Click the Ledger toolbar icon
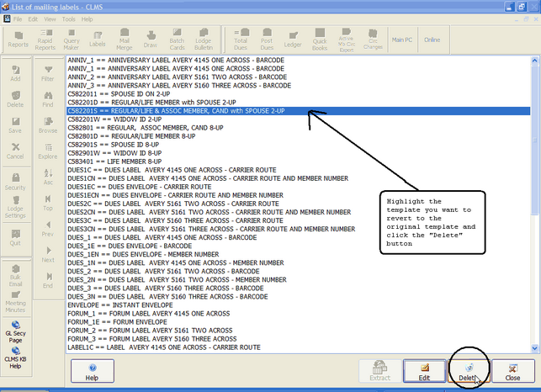541x392 pixels. (x=294, y=39)
